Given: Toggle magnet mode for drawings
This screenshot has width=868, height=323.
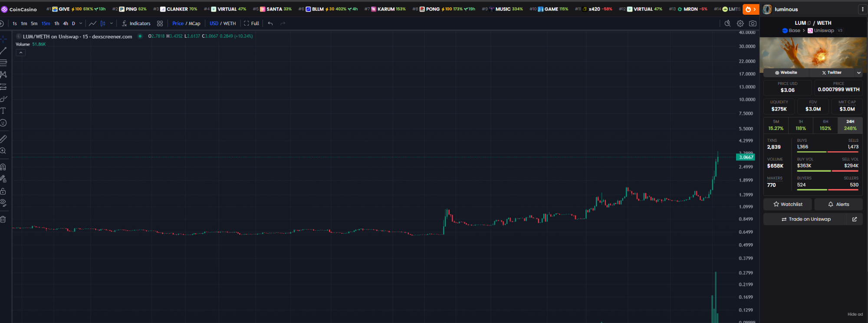Looking at the screenshot, I should (3, 167).
